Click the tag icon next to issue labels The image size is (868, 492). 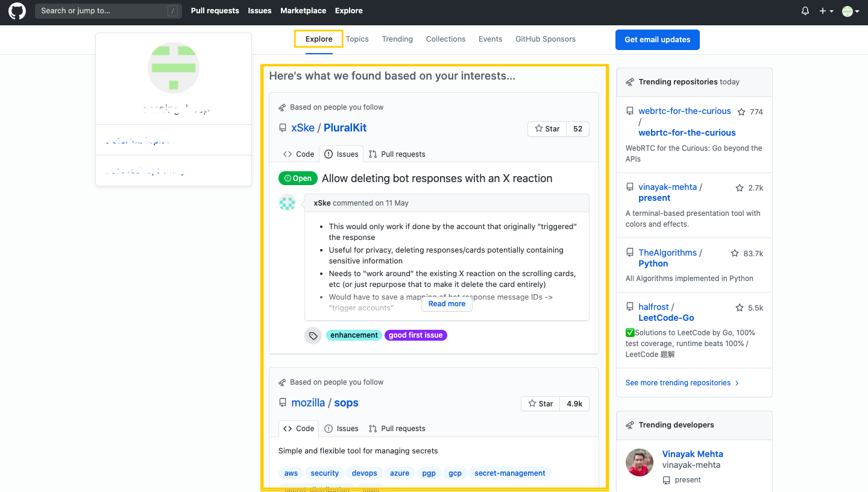(x=313, y=335)
